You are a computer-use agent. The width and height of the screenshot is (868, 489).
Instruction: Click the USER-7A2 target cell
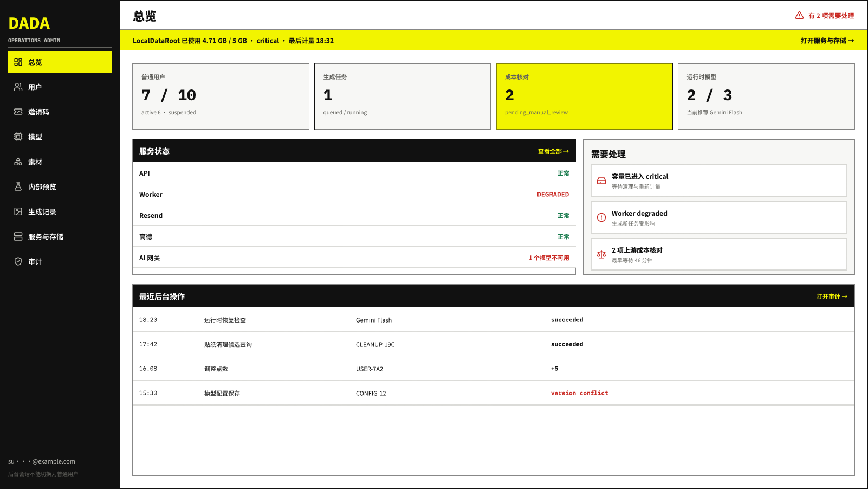[370, 369]
